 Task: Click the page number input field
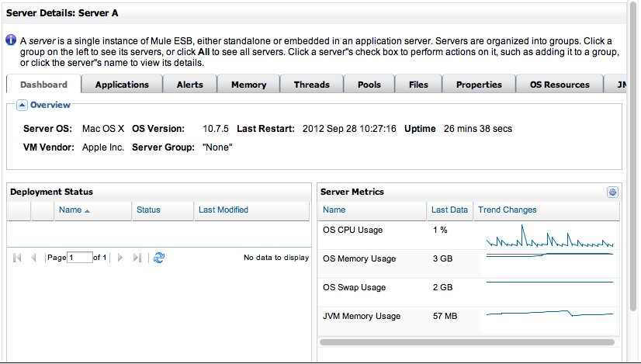click(x=79, y=258)
